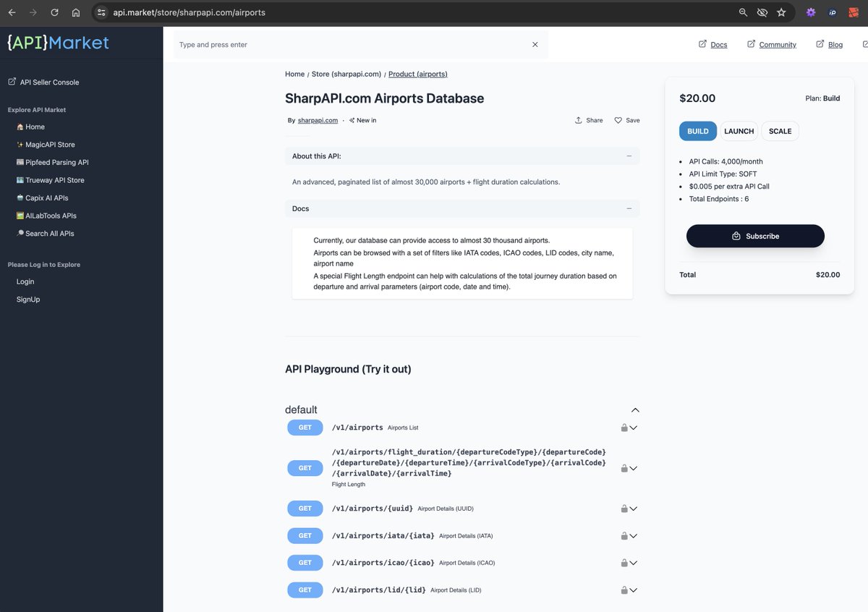Open AILabTools APIs in the sidebar
Screen dimensions: 868x612
click(x=46, y=216)
